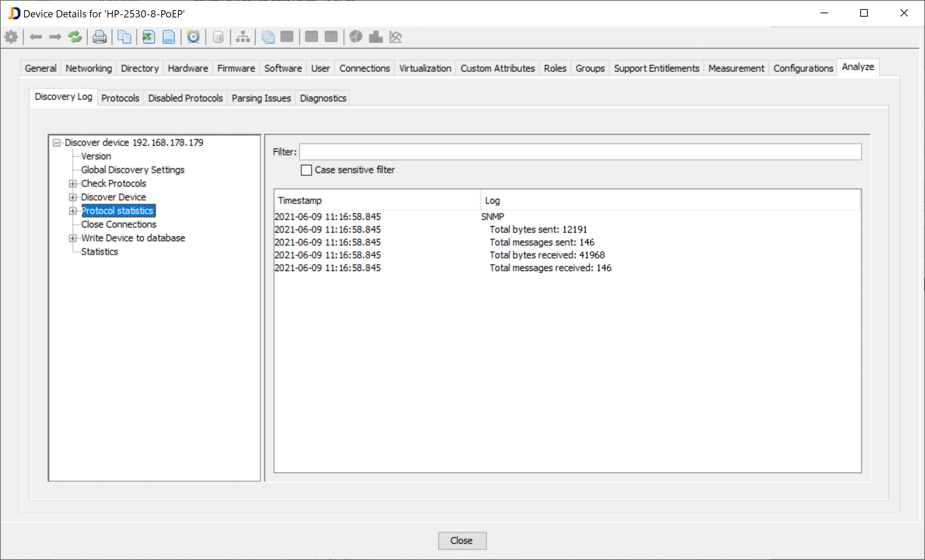Click the copy documents icon
The image size is (925, 560).
(124, 37)
